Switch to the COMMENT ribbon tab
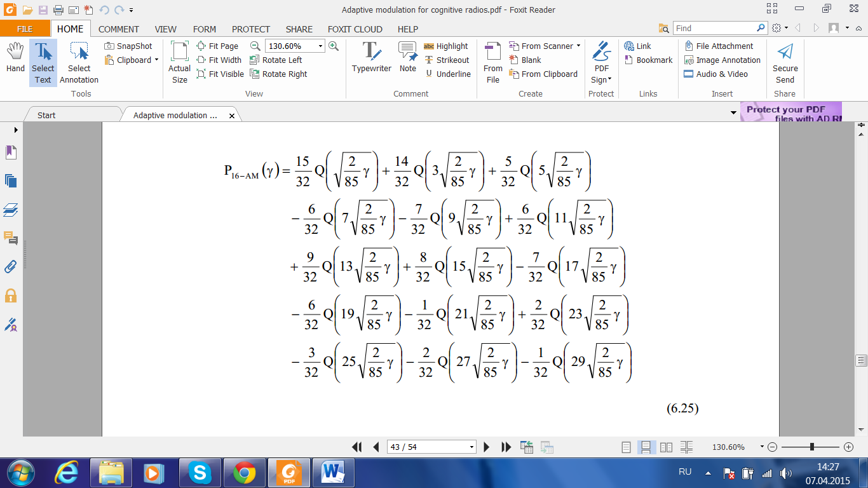The height and width of the screenshot is (488, 868). tap(118, 29)
